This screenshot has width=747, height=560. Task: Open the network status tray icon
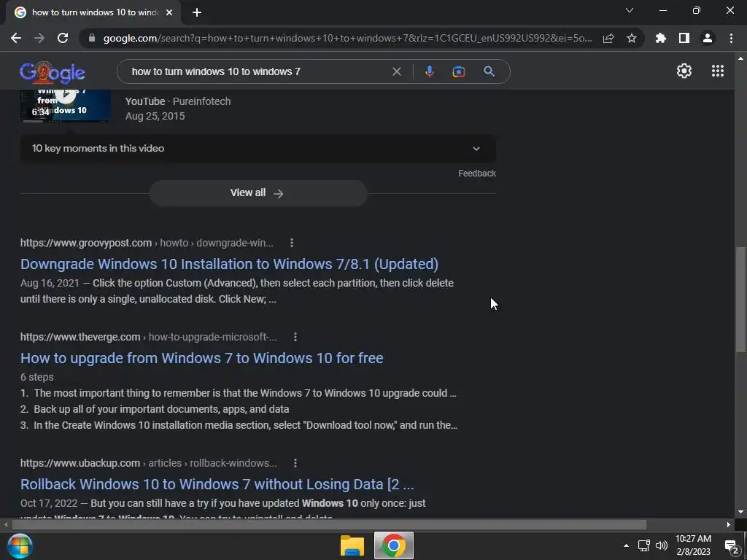click(643, 545)
